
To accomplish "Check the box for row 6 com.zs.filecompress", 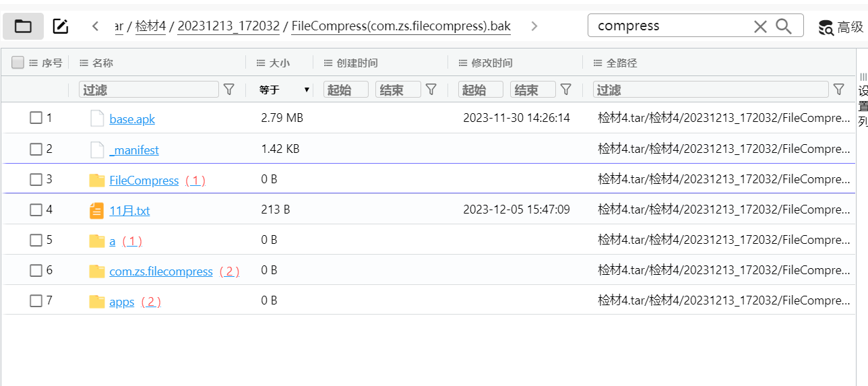I will (36, 270).
